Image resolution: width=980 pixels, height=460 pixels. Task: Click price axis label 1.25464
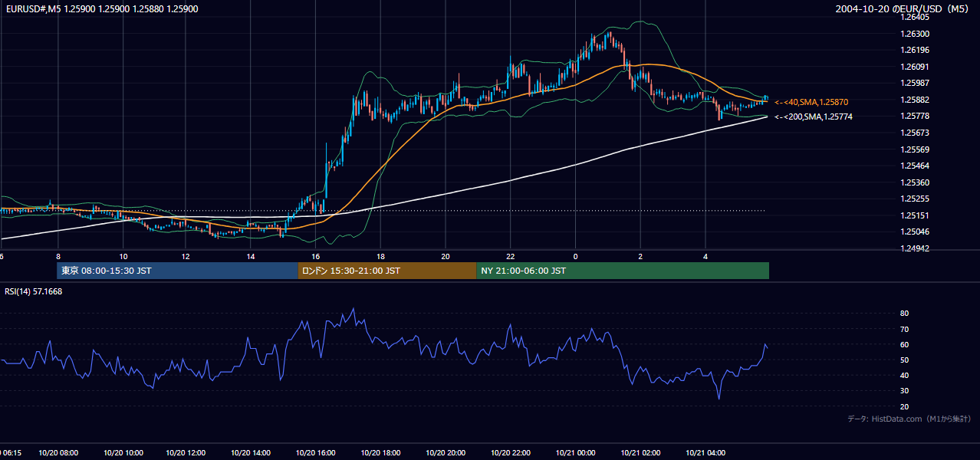pyautogui.click(x=915, y=166)
